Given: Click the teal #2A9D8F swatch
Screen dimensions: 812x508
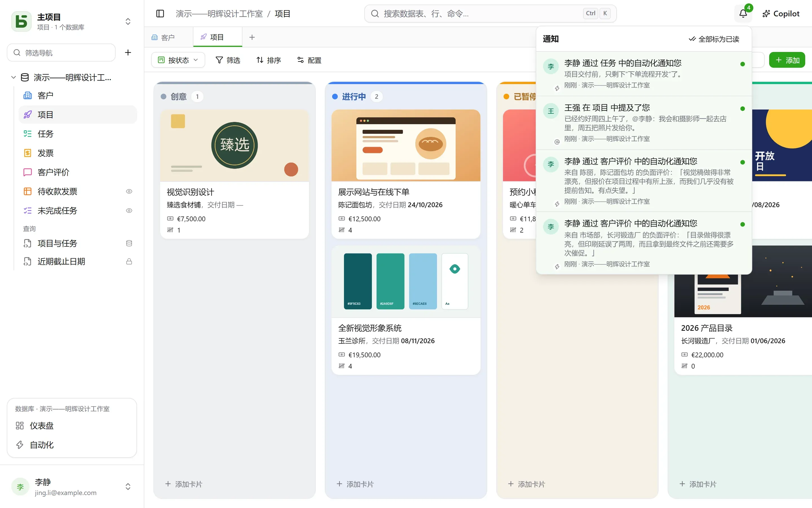Looking at the screenshot, I should pyautogui.click(x=390, y=281).
